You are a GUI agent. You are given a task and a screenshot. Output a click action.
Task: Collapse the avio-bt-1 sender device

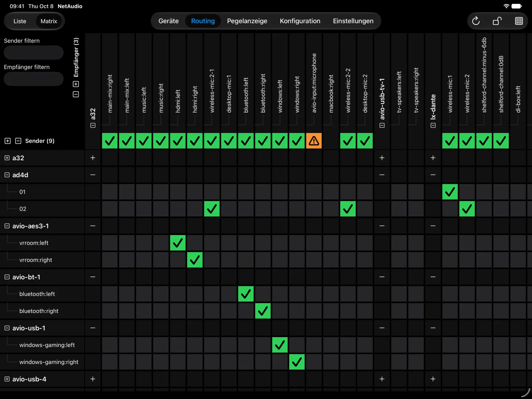7,277
